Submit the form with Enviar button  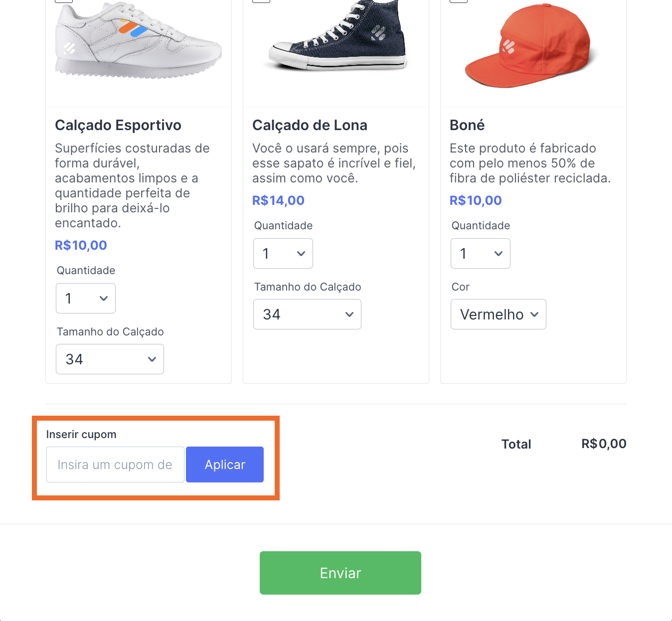point(340,573)
